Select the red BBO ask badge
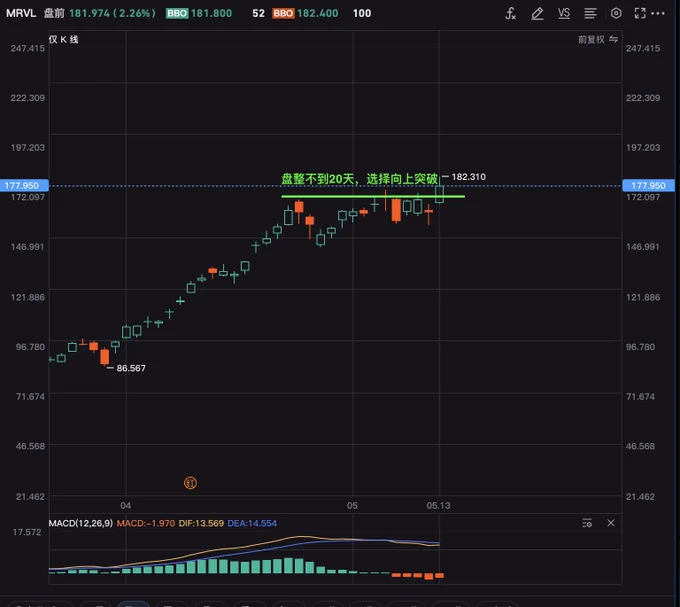Viewport: 680px width, 607px height. (283, 13)
